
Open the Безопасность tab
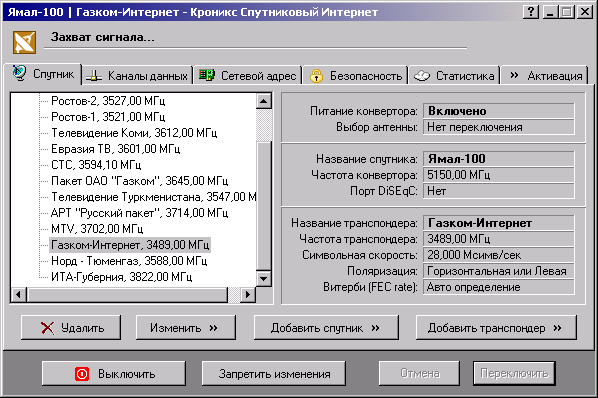coord(355,75)
